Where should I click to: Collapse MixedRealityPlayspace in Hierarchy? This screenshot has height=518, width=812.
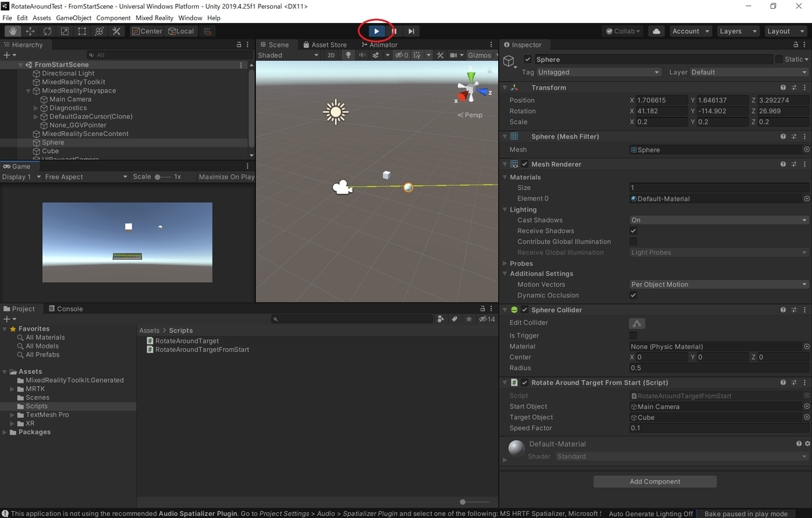coord(28,91)
